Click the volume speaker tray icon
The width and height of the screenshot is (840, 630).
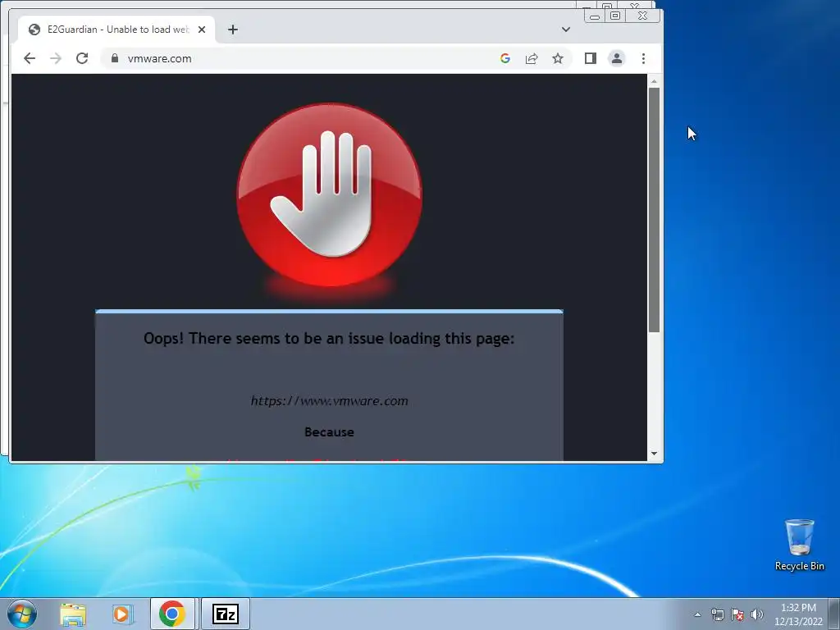point(757,614)
